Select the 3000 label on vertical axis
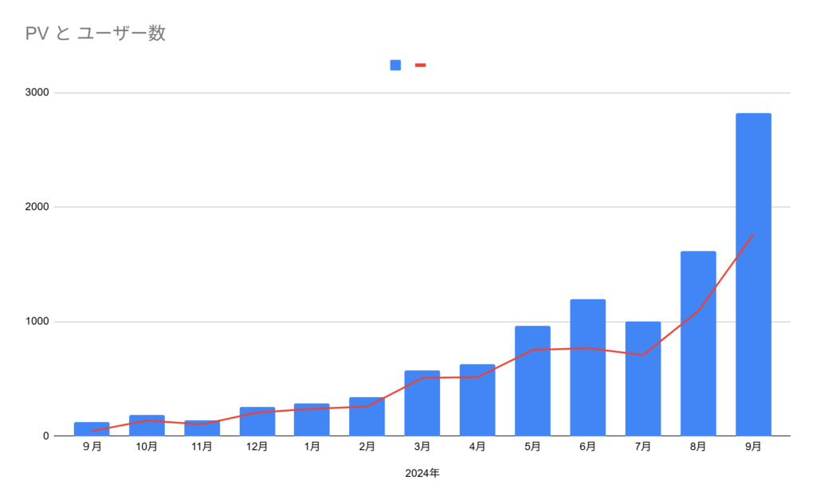This screenshot has height=504, width=816. pos(37,92)
